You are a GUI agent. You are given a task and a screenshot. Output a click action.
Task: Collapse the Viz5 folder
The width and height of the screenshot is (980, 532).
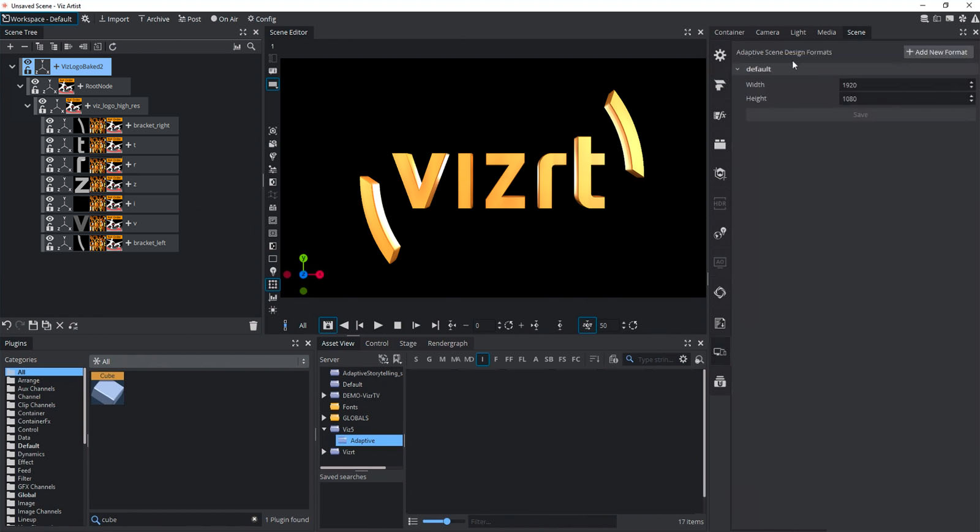click(324, 429)
